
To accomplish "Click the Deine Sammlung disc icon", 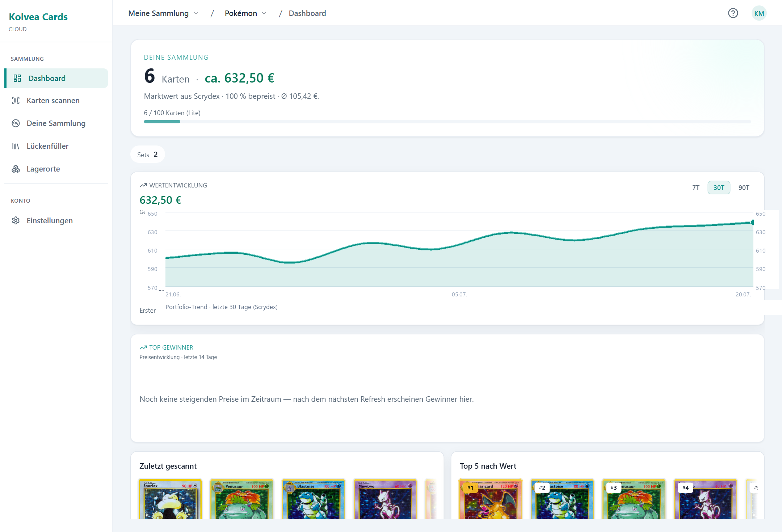I will 16,123.
